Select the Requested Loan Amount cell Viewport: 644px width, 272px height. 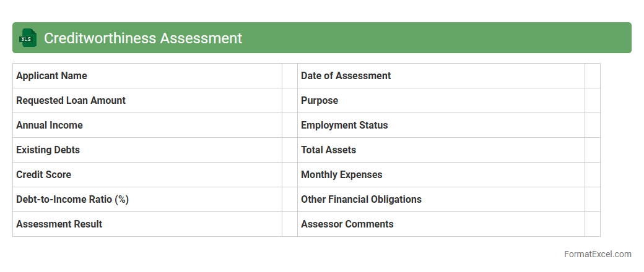pos(71,101)
